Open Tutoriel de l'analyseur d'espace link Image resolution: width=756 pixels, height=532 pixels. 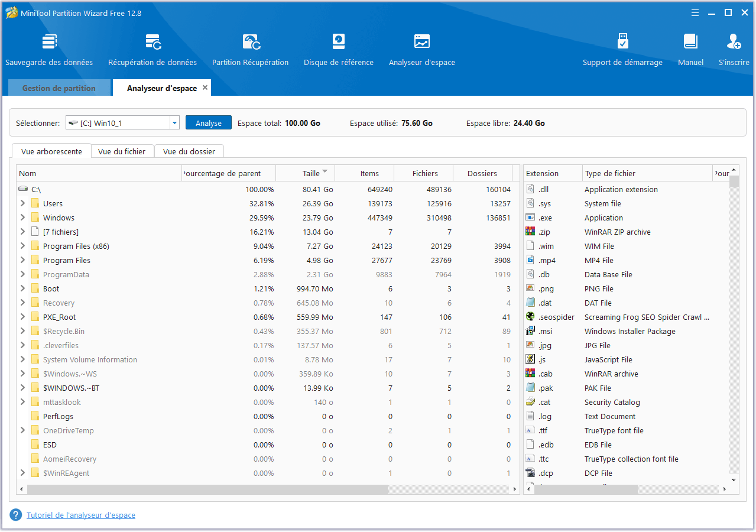pos(81,515)
